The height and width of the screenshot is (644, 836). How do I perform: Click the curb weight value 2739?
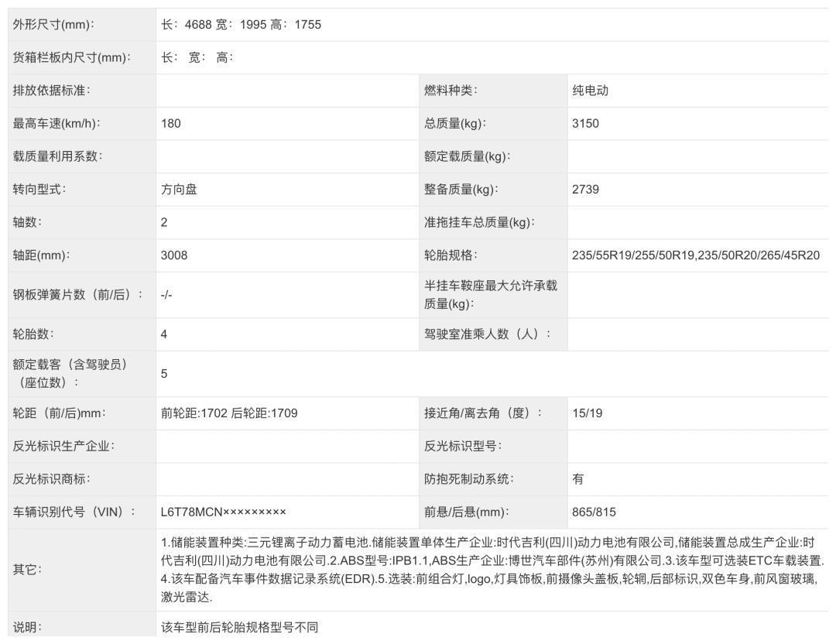pyautogui.click(x=585, y=190)
